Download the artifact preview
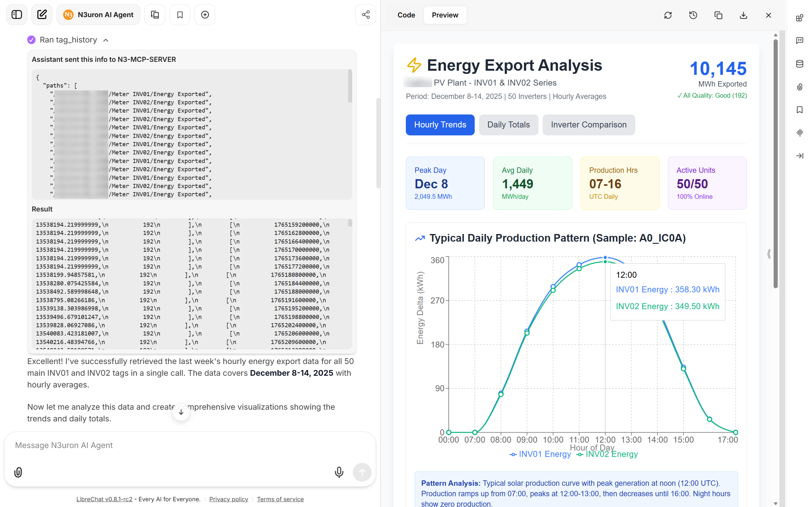The height and width of the screenshot is (507, 812). (x=743, y=15)
